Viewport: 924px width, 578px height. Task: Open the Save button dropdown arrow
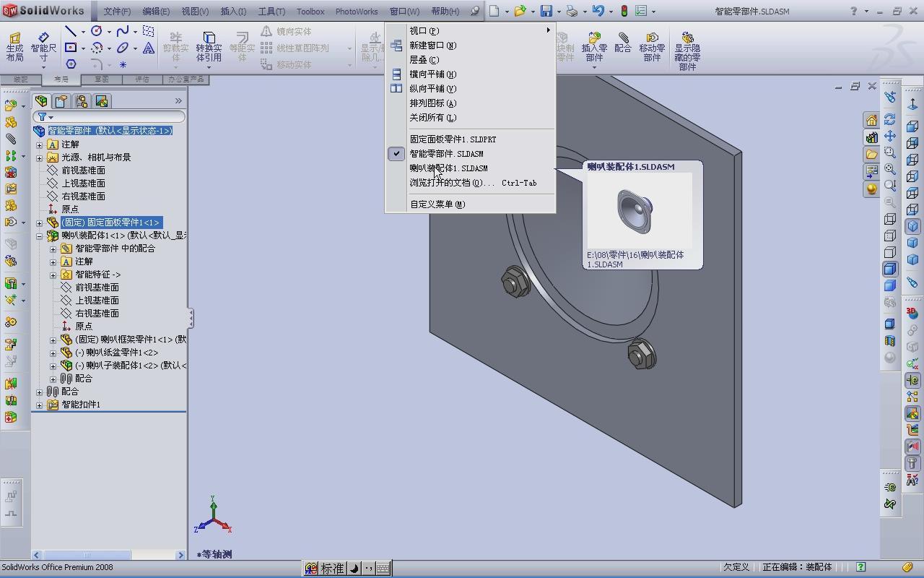558,12
